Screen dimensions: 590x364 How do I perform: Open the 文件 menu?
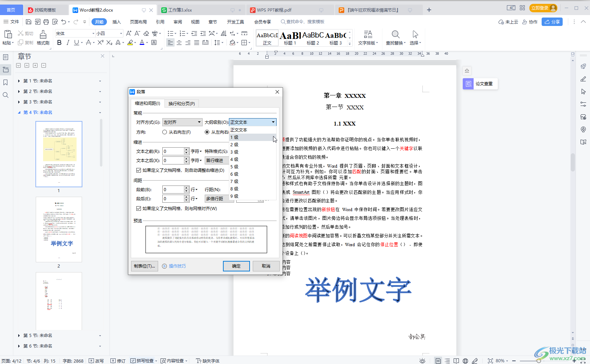[11, 22]
